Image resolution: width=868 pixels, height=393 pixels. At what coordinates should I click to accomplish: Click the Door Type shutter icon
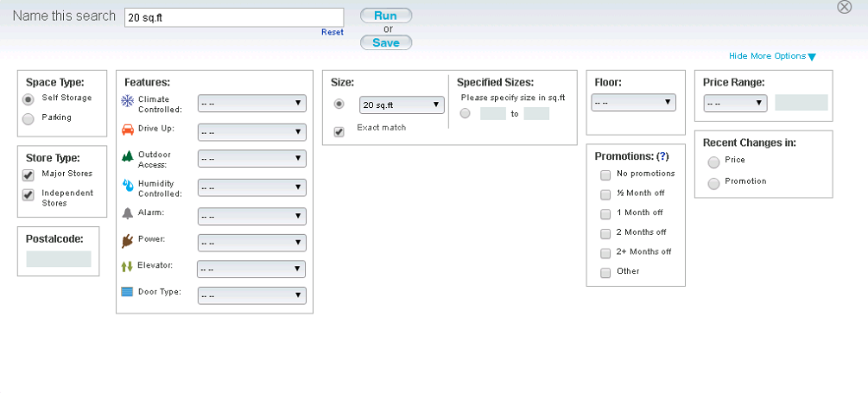[x=127, y=292]
